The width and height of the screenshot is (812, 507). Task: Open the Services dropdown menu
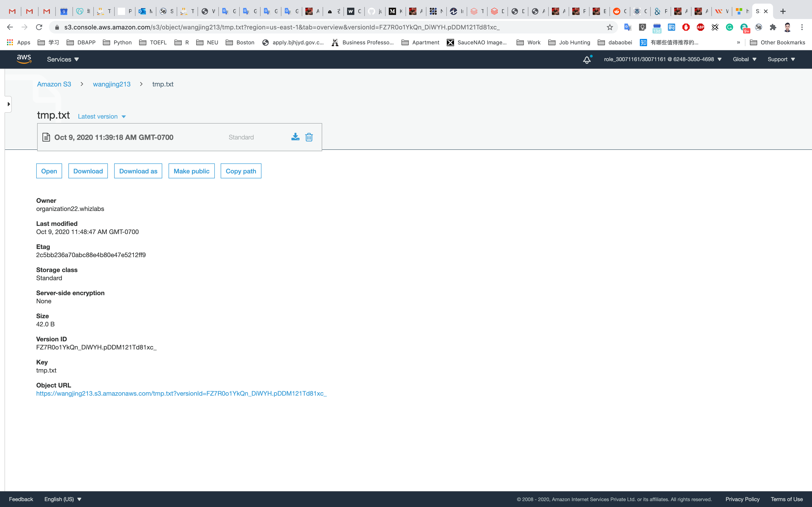coord(63,59)
